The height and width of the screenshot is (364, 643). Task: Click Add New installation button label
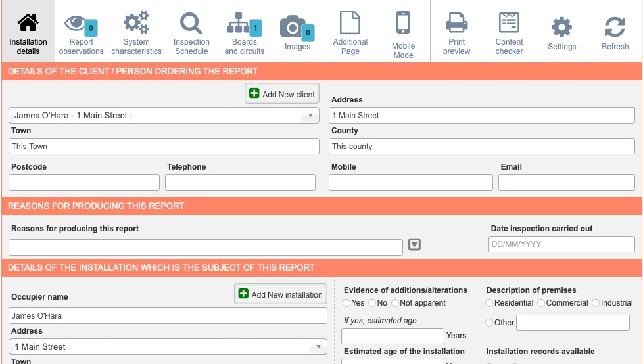[287, 295]
